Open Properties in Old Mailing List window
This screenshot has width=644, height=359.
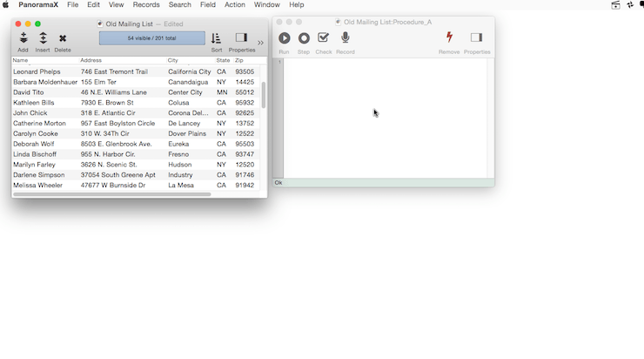(x=242, y=37)
